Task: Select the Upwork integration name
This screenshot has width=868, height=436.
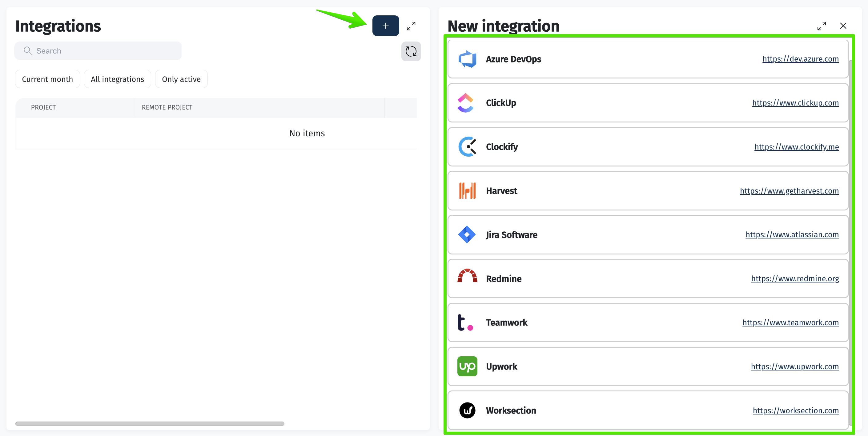Action: click(501, 366)
